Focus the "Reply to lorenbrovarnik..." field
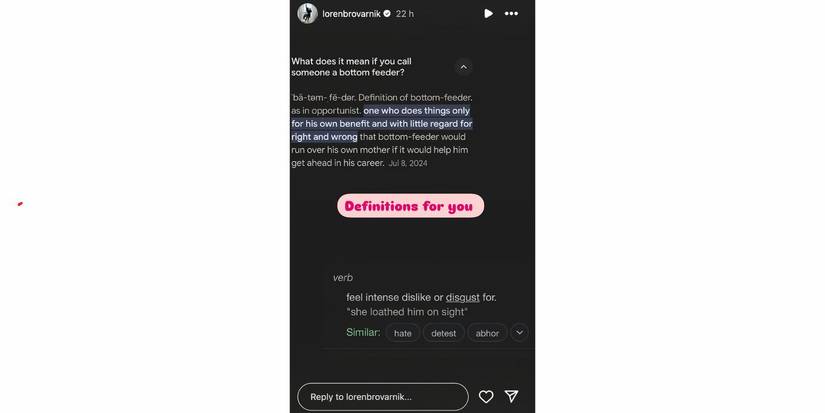 383,397
